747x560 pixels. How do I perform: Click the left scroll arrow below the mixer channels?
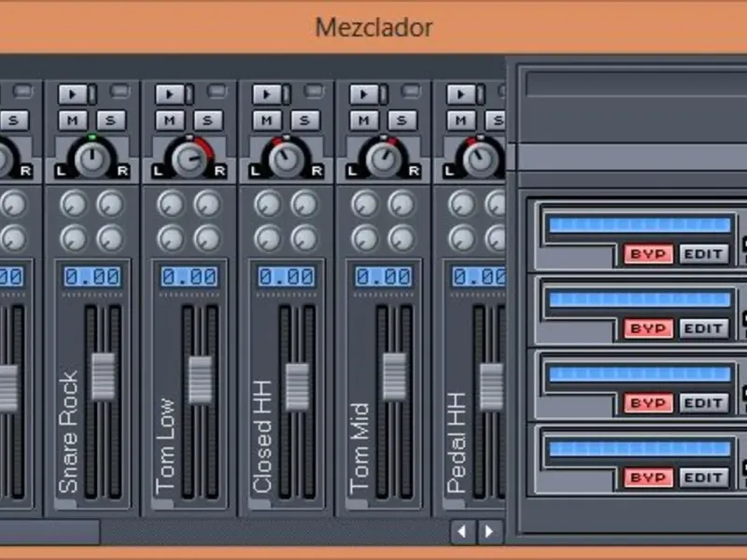pyautogui.click(x=462, y=531)
